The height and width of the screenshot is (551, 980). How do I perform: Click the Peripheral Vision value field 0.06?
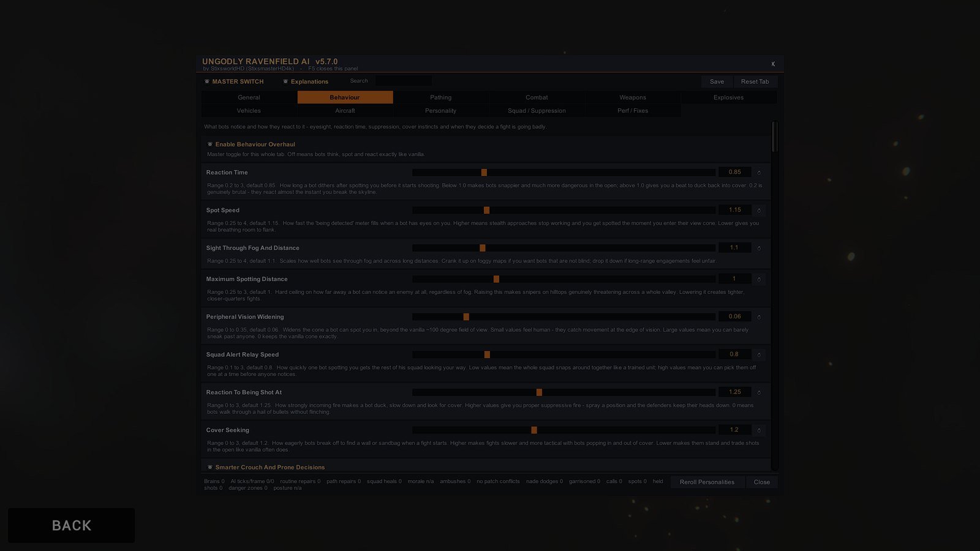[x=735, y=317]
